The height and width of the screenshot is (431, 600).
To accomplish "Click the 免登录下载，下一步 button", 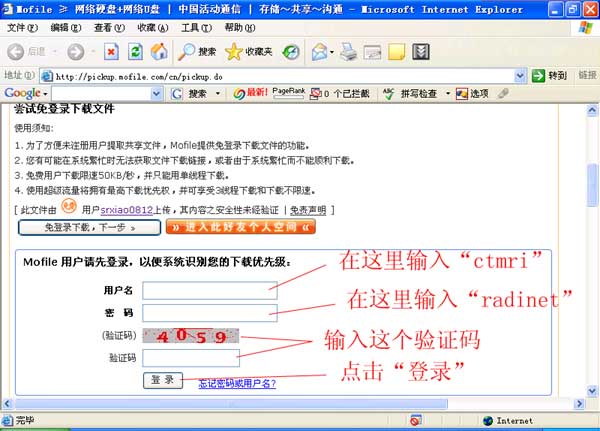I will click(90, 227).
